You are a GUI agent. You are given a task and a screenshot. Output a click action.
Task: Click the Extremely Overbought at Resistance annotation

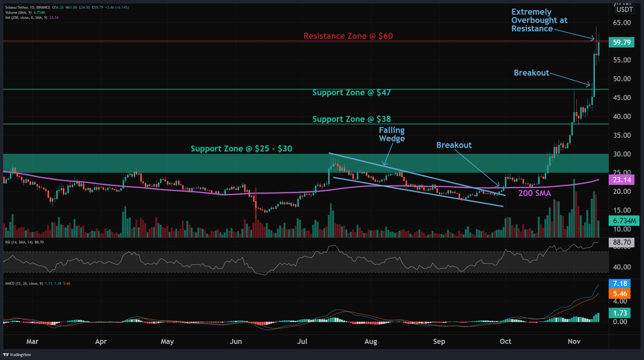tap(540, 20)
